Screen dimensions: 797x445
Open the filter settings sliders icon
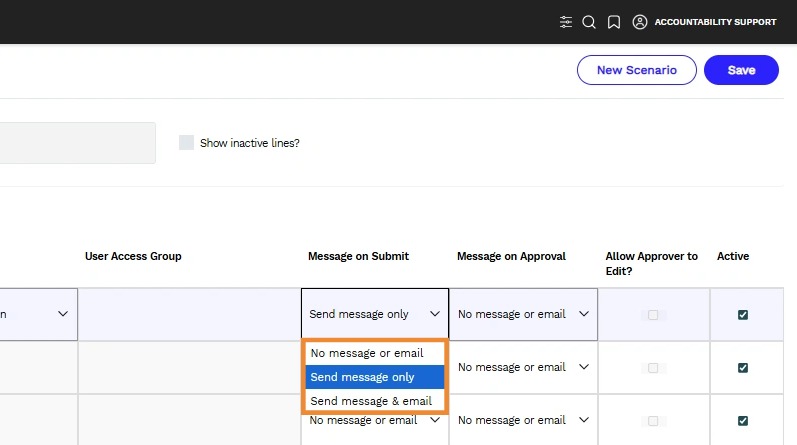click(x=566, y=22)
